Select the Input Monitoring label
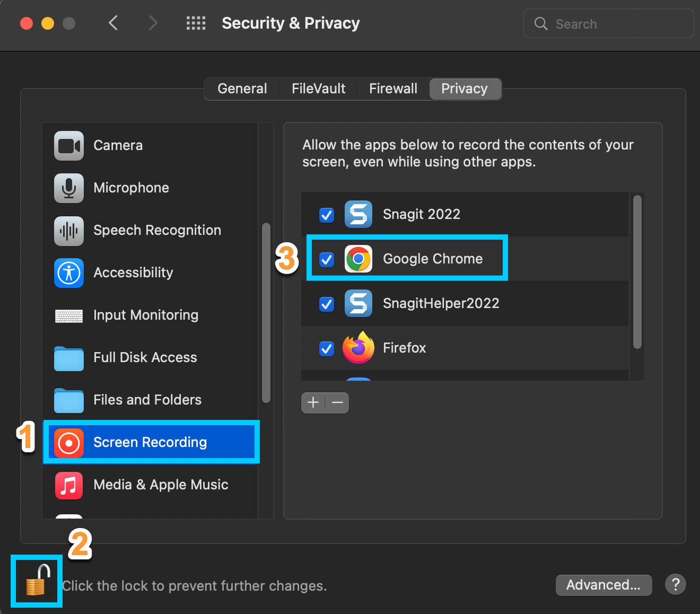 coord(146,315)
